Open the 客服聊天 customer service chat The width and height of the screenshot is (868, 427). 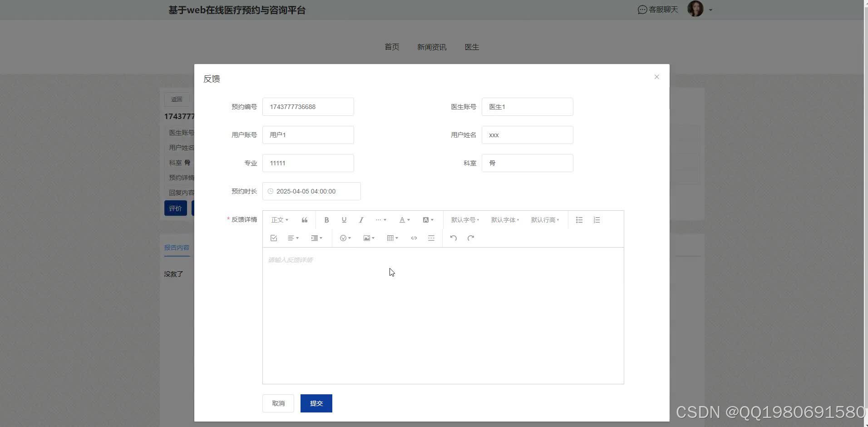(x=657, y=9)
